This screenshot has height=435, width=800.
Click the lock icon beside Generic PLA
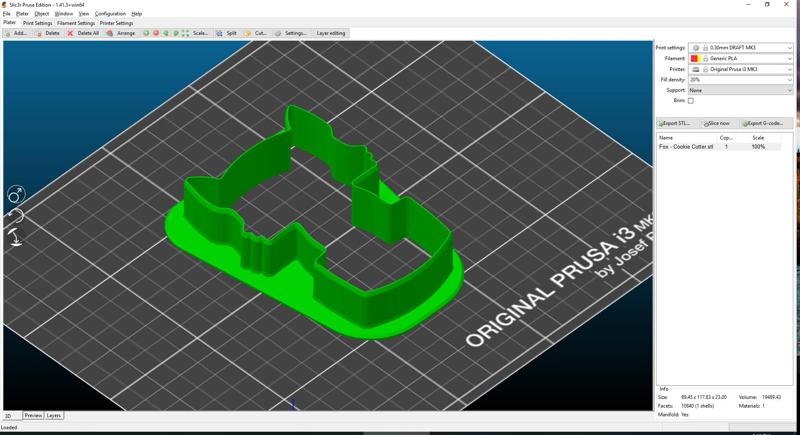pyautogui.click(x=706, y=59)
